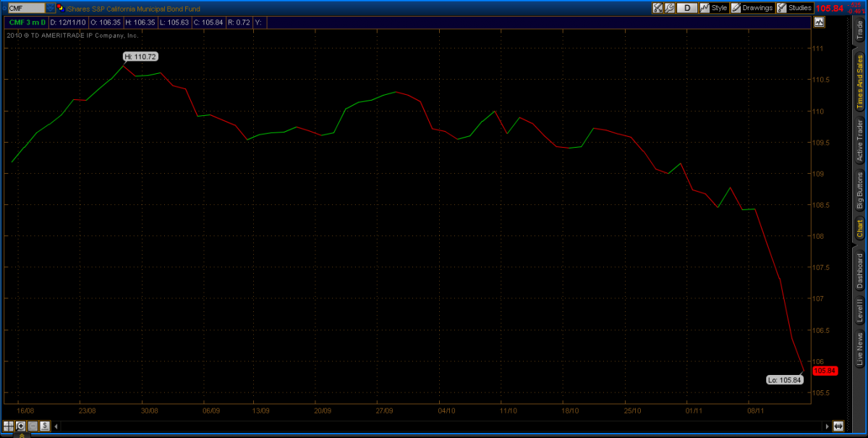This screenshot has height=438, width=868.
Task: Click the colored symbol link squares icon
Action: pyautogui.click(x=61, y=8)
